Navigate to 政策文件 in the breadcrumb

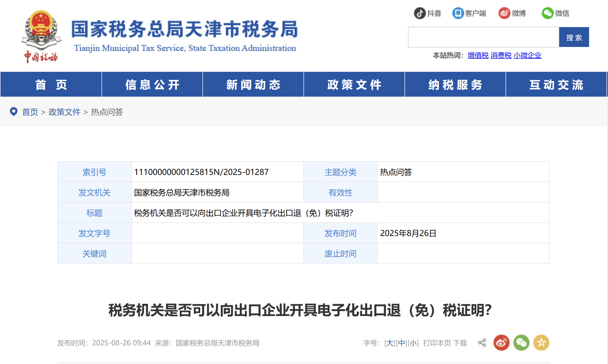coord(64,112)
